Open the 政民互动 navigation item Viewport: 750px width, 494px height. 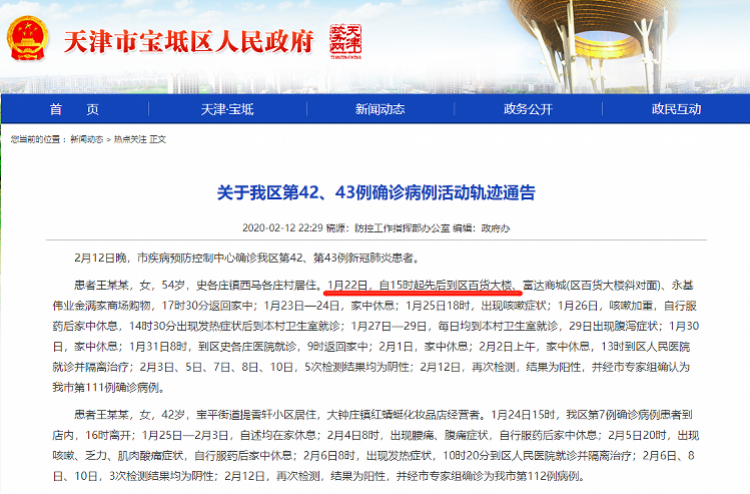pos(677,109)
